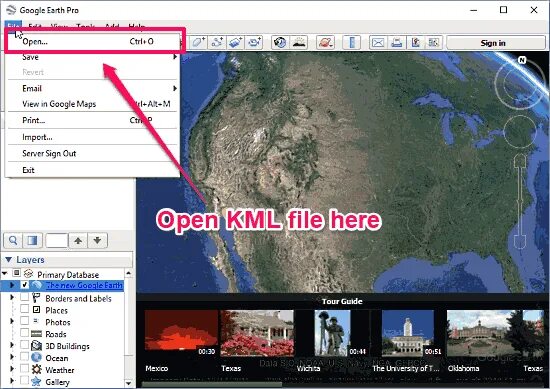Enable the Borders and Labels checkbox
This screenshot has height=389, width=550.
coord(25,297)
